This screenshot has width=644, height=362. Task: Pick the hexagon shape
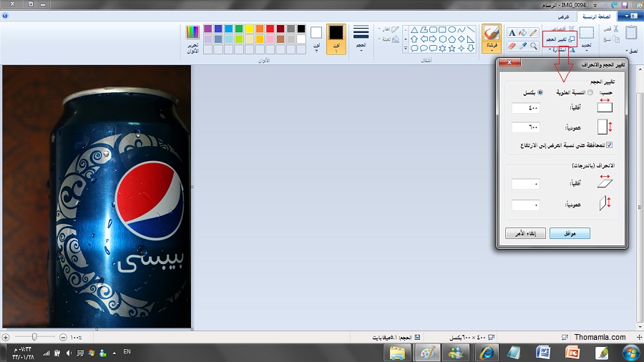coord(442,39)
